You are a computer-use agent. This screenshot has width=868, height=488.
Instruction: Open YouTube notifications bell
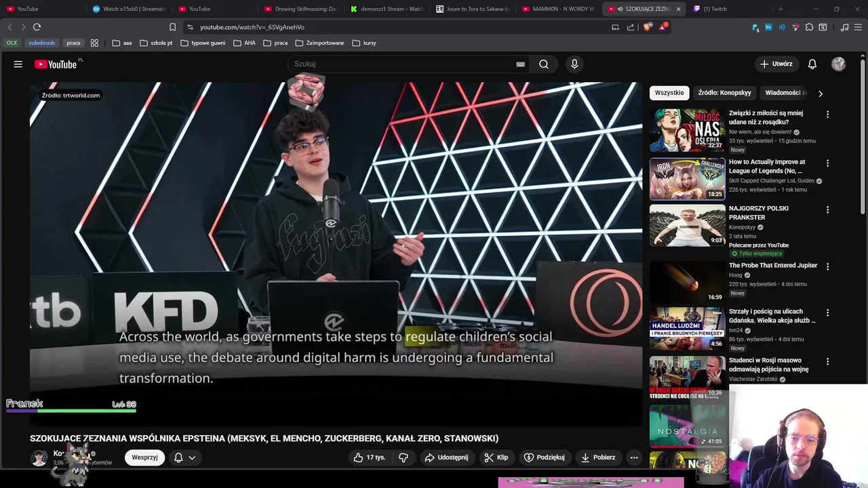[x=812, y=64]
